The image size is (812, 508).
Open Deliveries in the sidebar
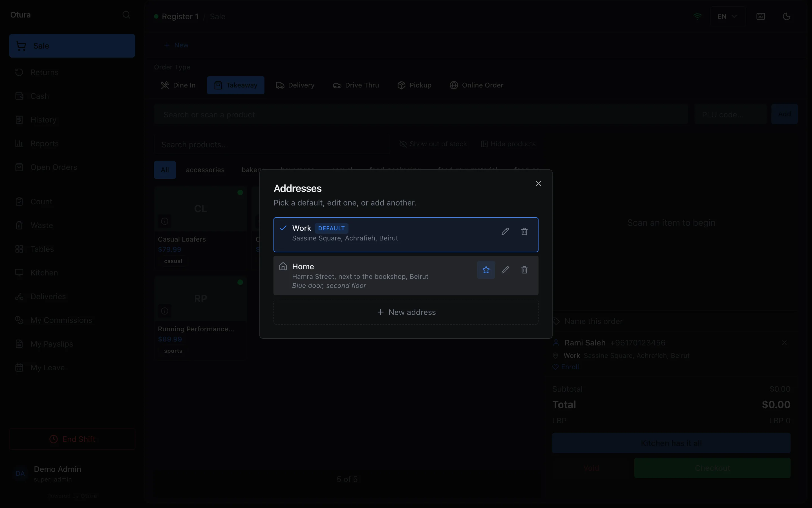tap(72, 297)
